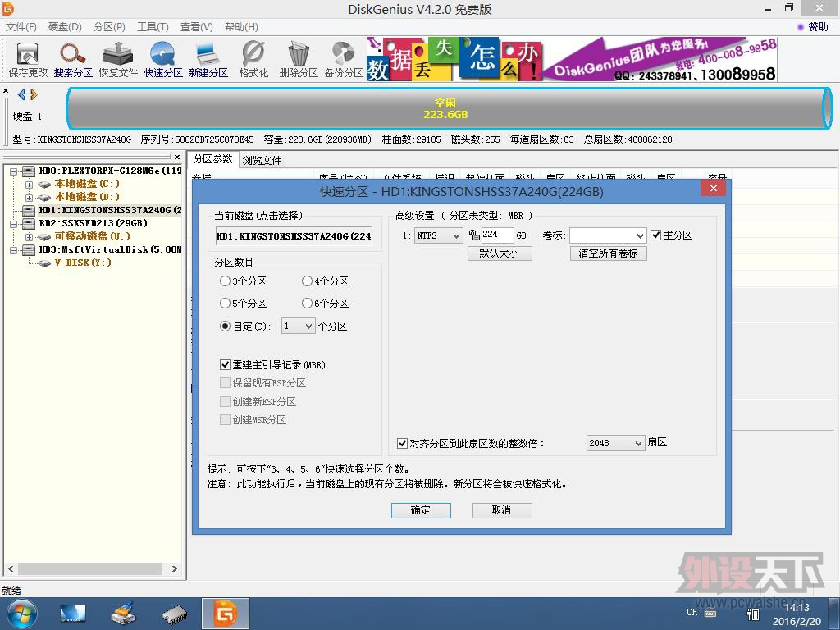Click the current disk HD1 selector button
The image size is (840, 630).
click(x=294, y=236)
